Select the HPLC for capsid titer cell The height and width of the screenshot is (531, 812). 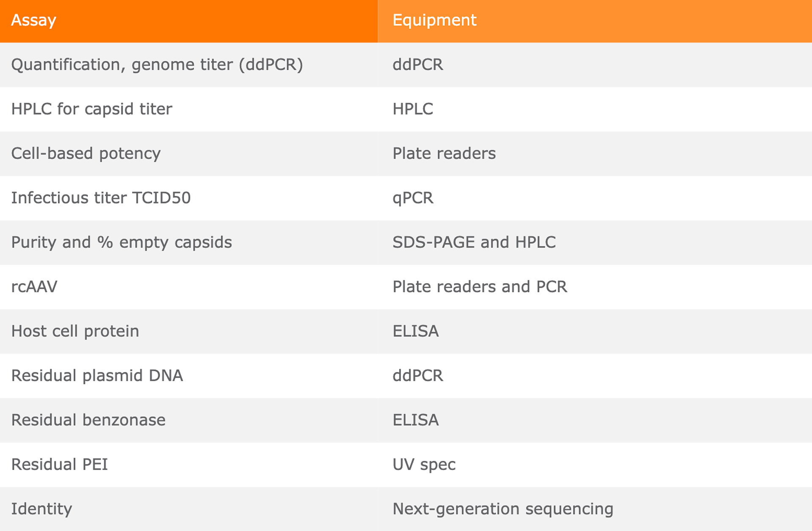[189, 109]
